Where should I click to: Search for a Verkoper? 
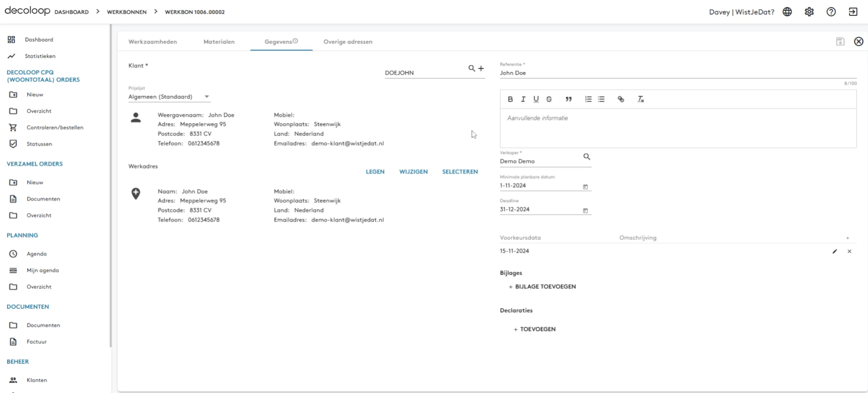(x=586, y=156)
